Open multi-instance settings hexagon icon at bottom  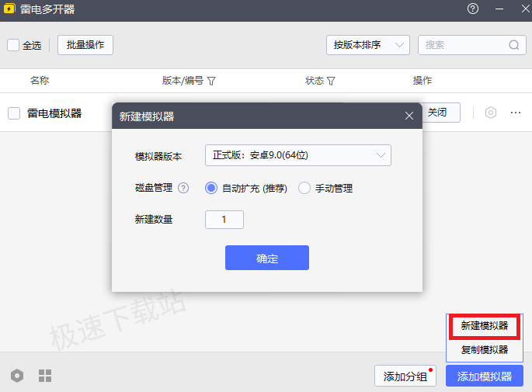pos(17,376)
